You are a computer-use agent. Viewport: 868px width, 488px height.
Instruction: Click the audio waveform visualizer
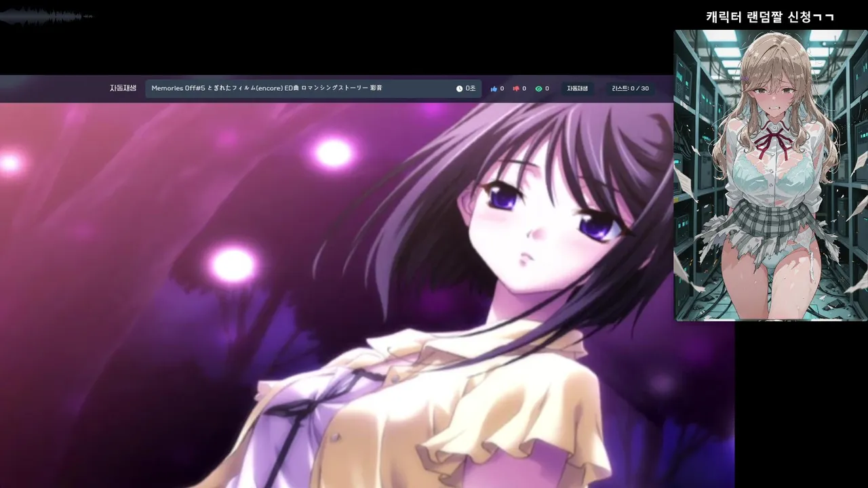[x=46, y=16]
